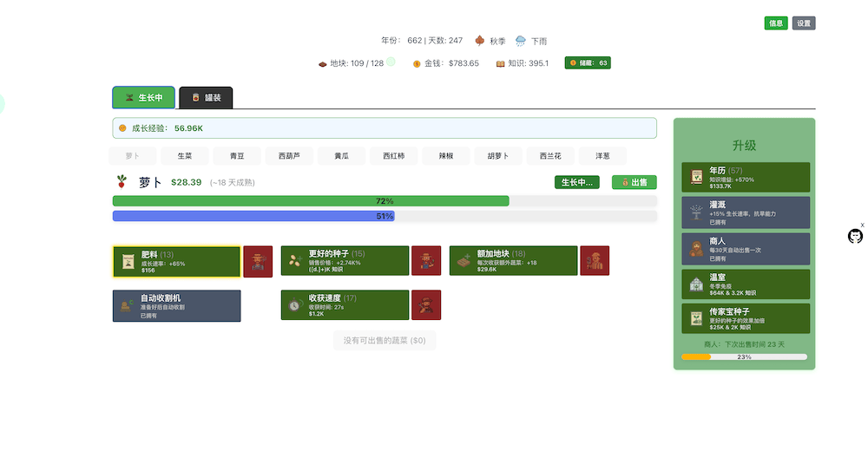
Task: Select the 西红柿 vegetable
Action: pyautogui.click(x=394, y=156)
